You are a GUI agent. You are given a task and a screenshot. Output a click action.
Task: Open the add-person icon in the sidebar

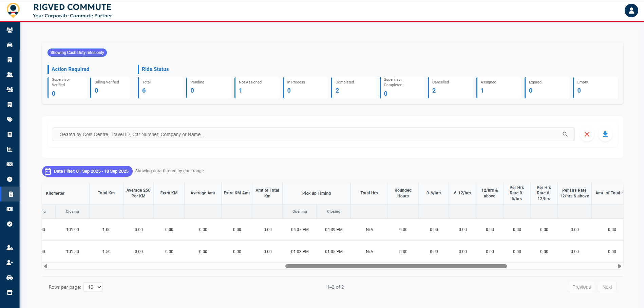10,263
